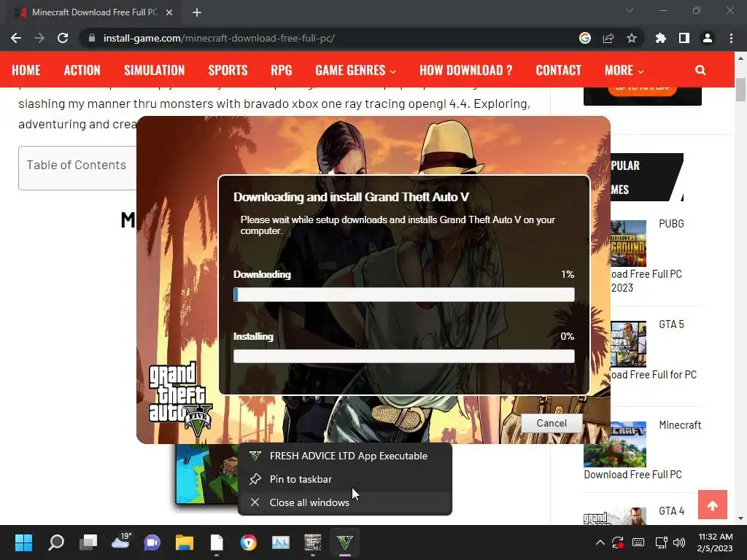Go to HOME in site navigation

tap(26, 70)
